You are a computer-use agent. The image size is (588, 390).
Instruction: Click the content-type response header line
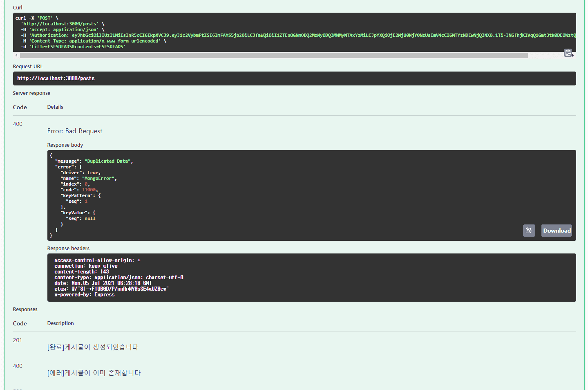pyautogui.click(x=118, y=278)
